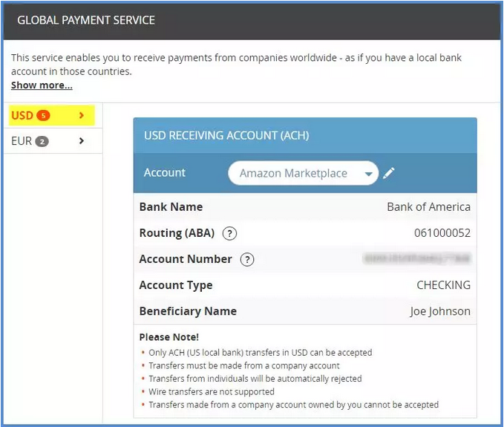
Task: Select the Joe Johnson beneficiary name
Action: 439,311
